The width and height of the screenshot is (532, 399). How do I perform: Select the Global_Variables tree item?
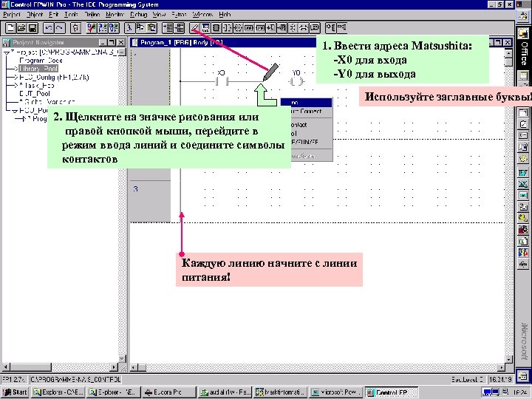pos(47,102)
